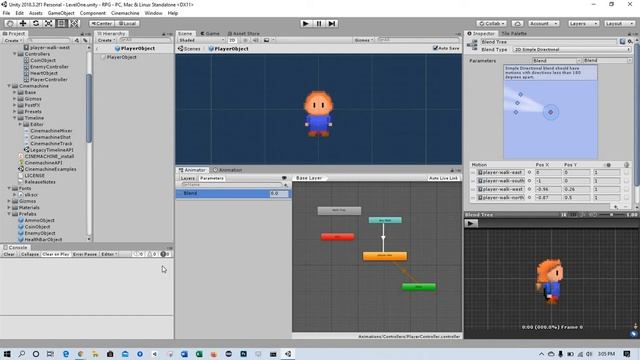Viewport: 640px width, 360px height.
Task: Click Scenes breadcrumb in Scene view
Action: click(x=189, y=49)
